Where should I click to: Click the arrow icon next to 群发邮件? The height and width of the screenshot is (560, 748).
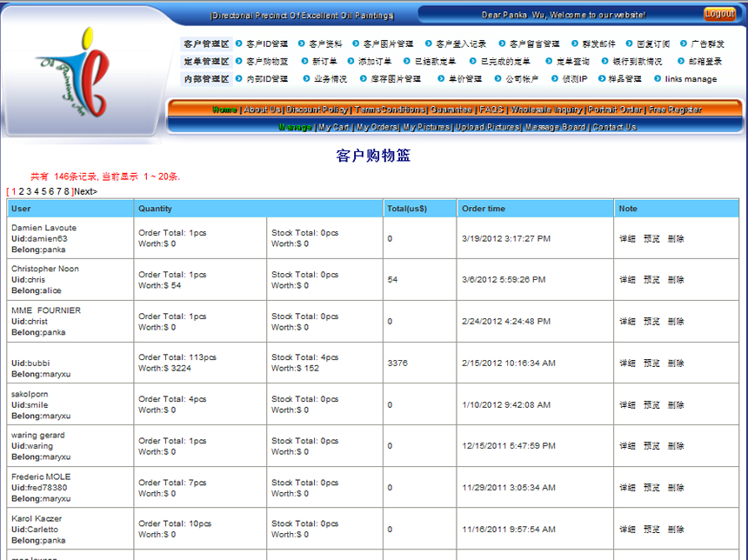[575, 43]
